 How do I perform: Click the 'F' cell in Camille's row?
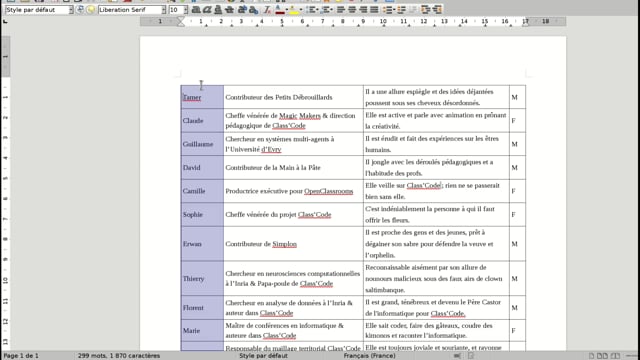(517, 191)
